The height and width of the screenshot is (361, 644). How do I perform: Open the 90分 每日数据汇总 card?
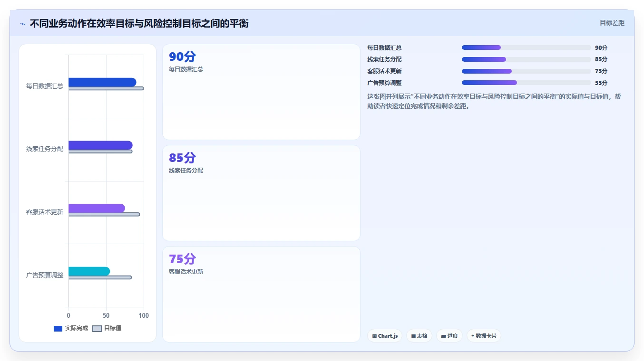tap(261, 92)
